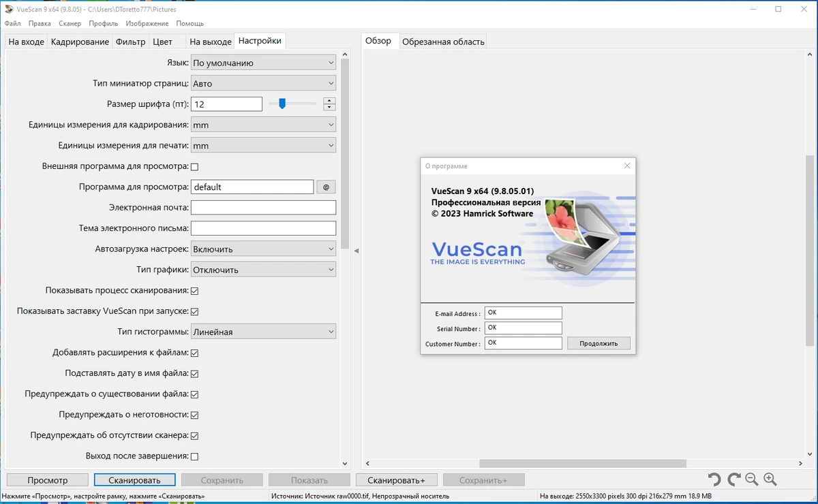Click the "Просмотр" button

pos(48,480)
